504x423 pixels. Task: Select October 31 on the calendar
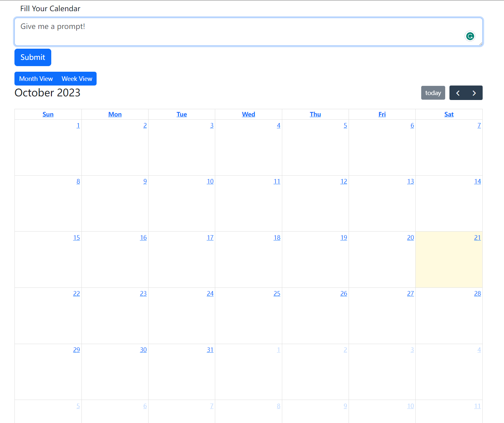tap(210, 350)
